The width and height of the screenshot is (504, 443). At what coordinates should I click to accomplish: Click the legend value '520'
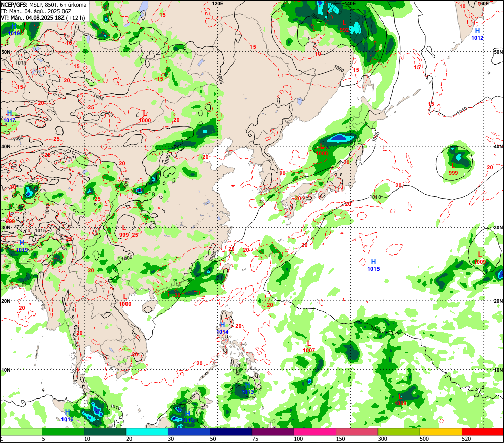[466, 439]
